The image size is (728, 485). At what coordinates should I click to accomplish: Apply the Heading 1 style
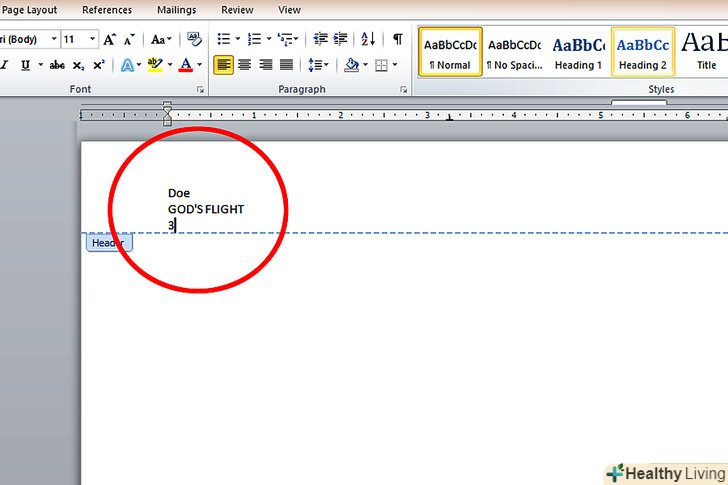(578, 52)
